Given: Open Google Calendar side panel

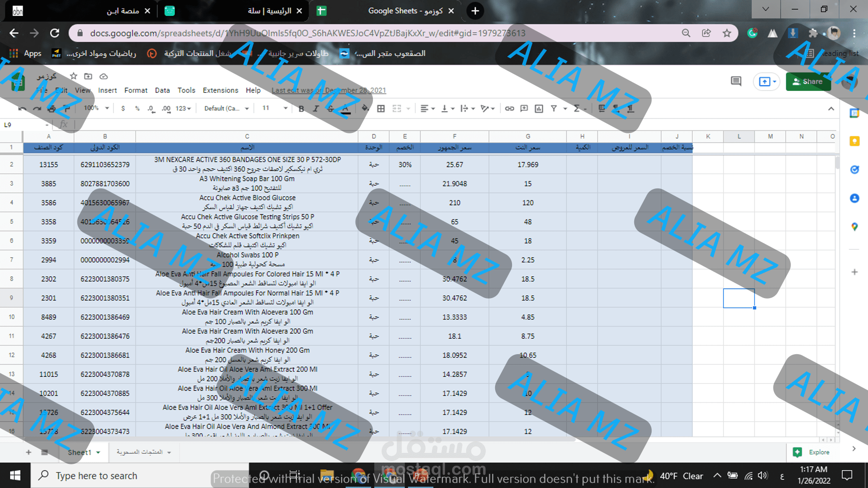Looking at the screenshot, I should 854,113.
